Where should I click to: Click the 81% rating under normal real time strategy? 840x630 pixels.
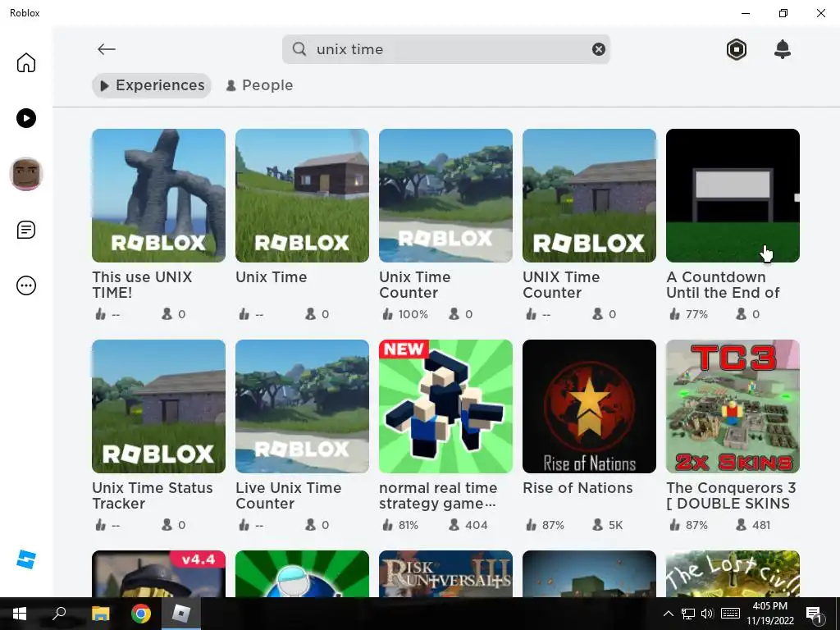[x=409, y=526]
